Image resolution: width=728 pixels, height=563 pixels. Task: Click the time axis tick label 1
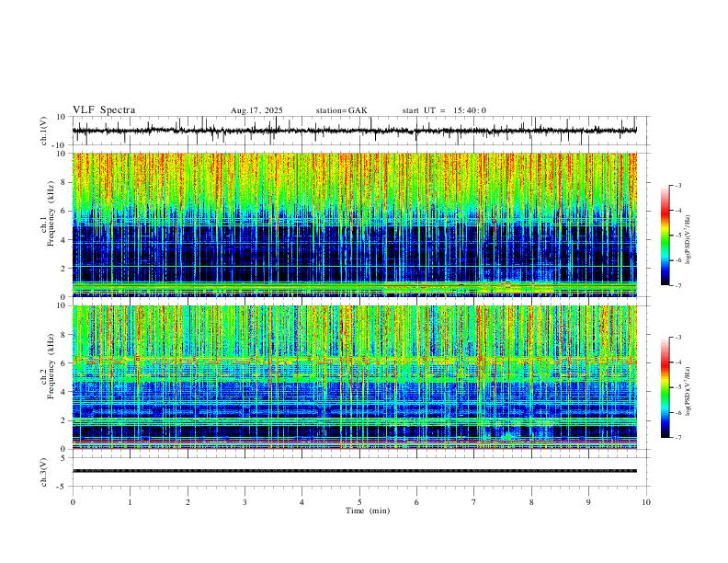coord(130,502)
